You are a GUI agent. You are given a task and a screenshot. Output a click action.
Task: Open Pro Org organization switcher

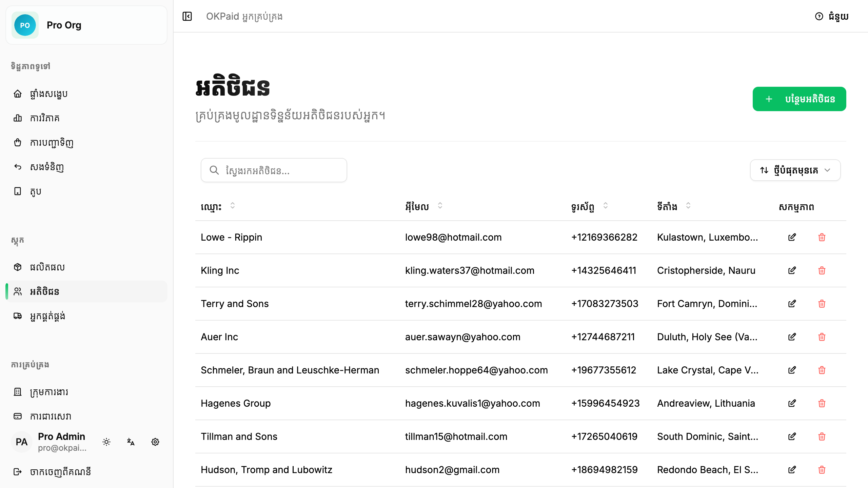click(86, 25)
